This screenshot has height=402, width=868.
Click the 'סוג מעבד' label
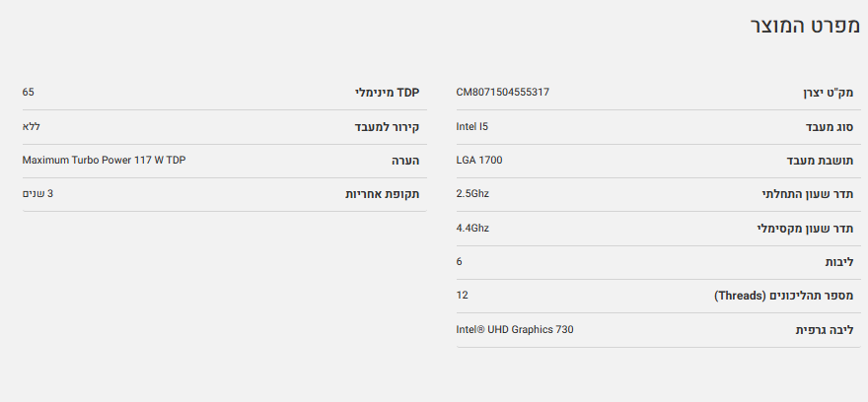point(829,127)
